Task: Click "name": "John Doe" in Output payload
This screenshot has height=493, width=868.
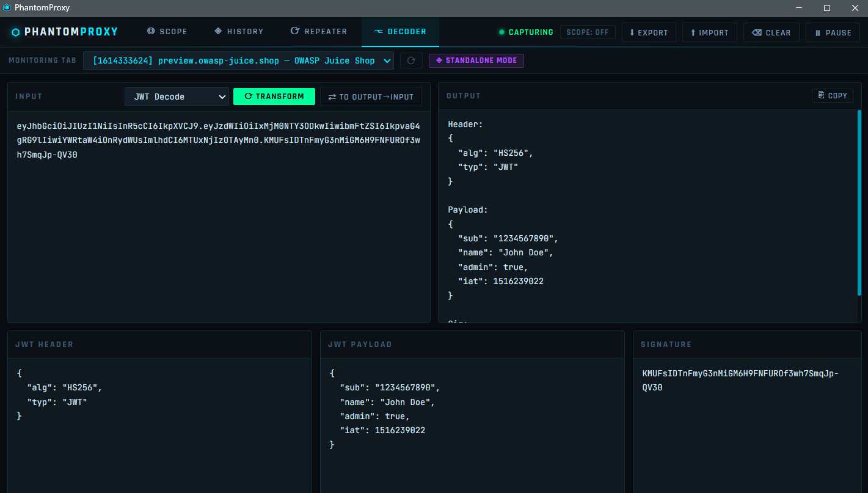Action: tap(506, 252)
